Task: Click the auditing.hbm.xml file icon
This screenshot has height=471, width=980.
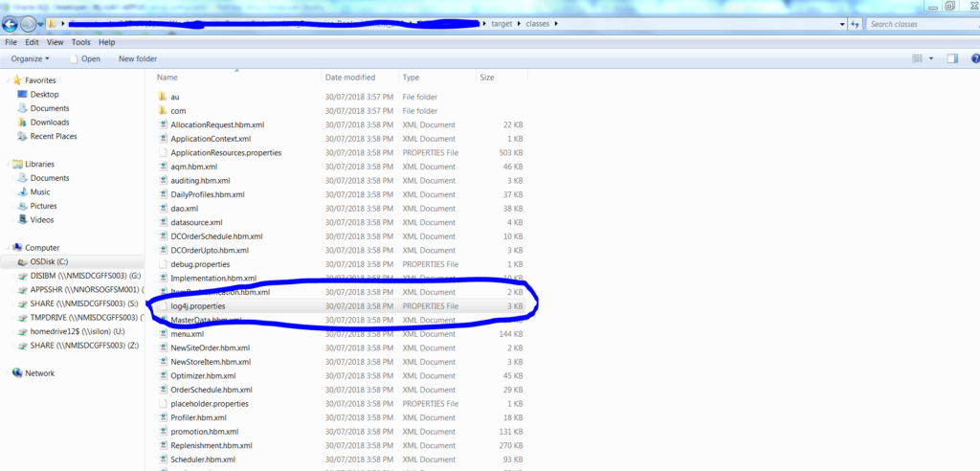Action: (163, 181)
